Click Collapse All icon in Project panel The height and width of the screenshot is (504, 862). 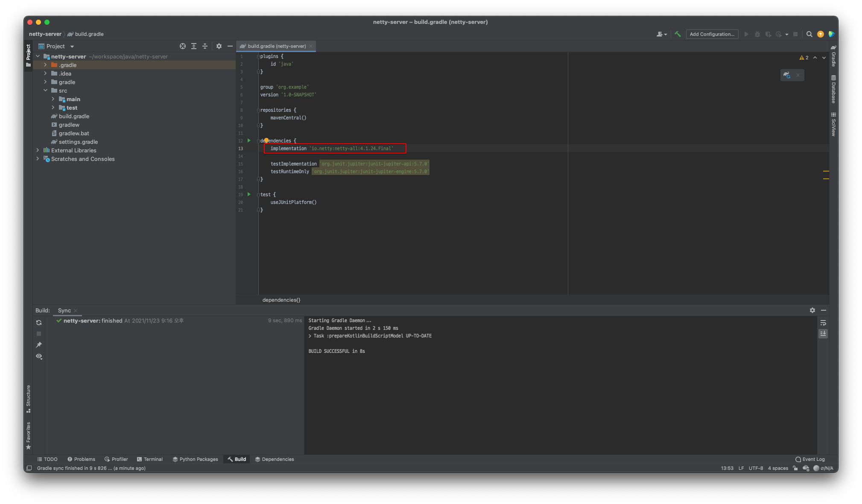pyautogui.click(x=205, y=46)
